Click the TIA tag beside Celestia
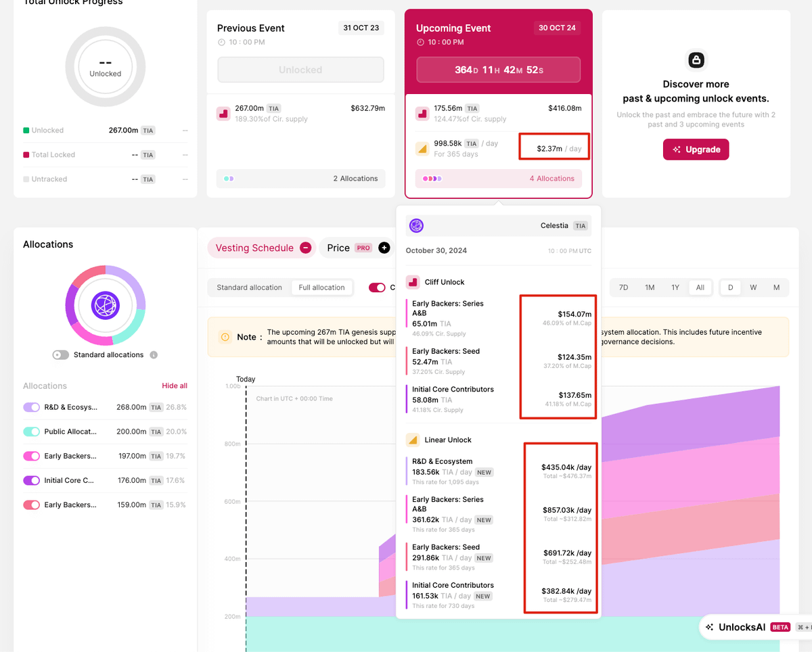 click(x=581, y=226)
